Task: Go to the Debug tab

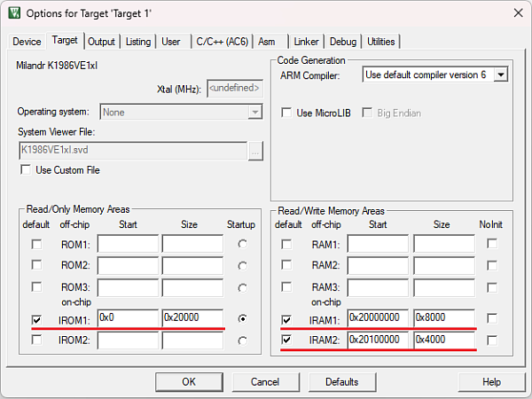Action: pos(342,42)
